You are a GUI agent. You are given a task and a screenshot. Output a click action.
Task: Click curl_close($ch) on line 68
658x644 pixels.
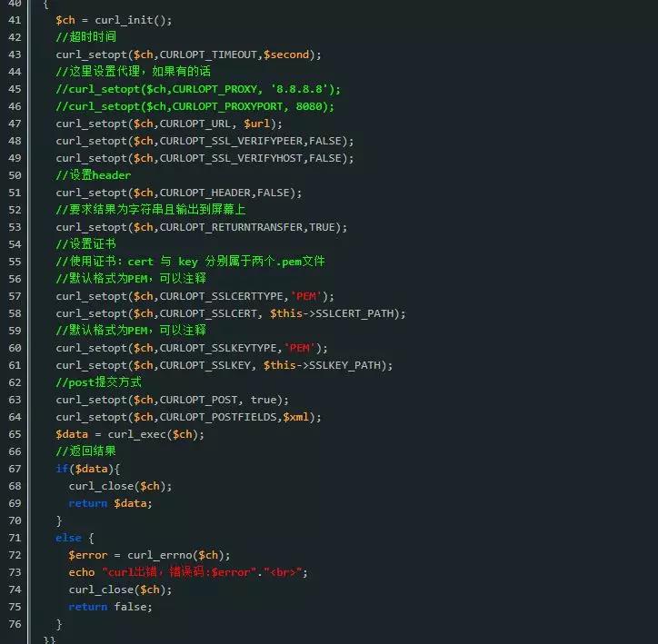click(120, 486)
